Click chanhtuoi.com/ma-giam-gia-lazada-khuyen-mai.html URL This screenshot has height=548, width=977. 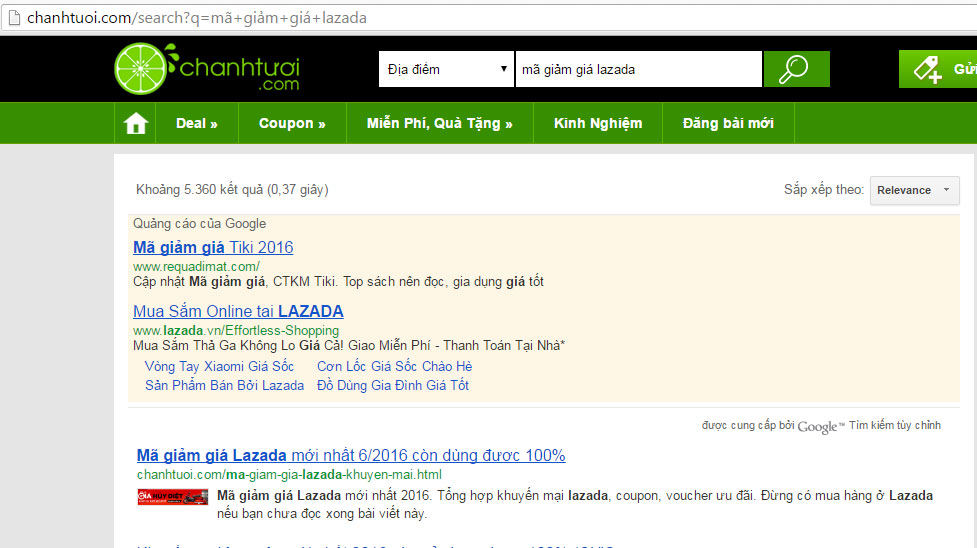pyautogui.click(x=289, y=474)
